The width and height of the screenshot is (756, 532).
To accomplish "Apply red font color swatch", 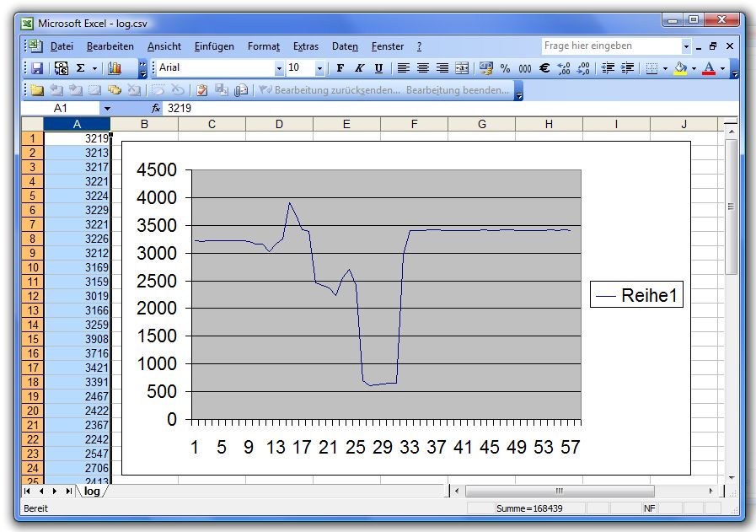I will tap(709, 68).
